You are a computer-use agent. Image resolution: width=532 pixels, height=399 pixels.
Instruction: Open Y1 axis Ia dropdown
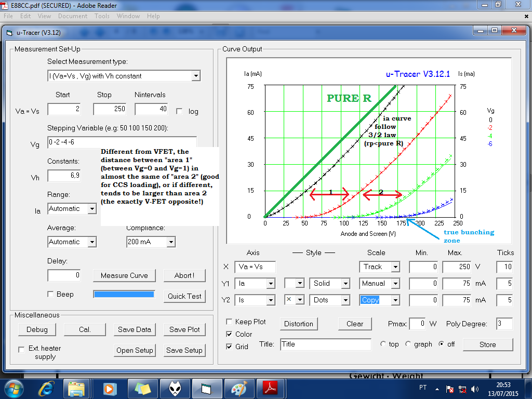pyautogui.click(x=270, y=284)
